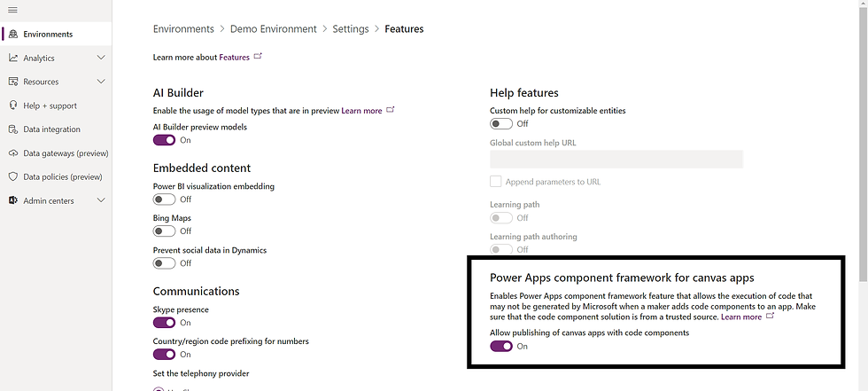Click the AI Builder heading
The image size is (868, 391).
pyautogui.click(x=178, y=92)
